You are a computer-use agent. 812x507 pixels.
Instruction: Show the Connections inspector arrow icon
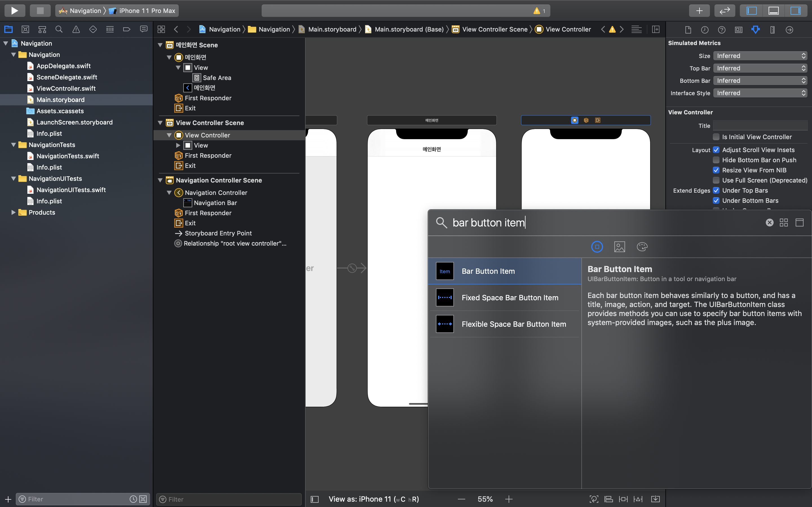(789, 30)
